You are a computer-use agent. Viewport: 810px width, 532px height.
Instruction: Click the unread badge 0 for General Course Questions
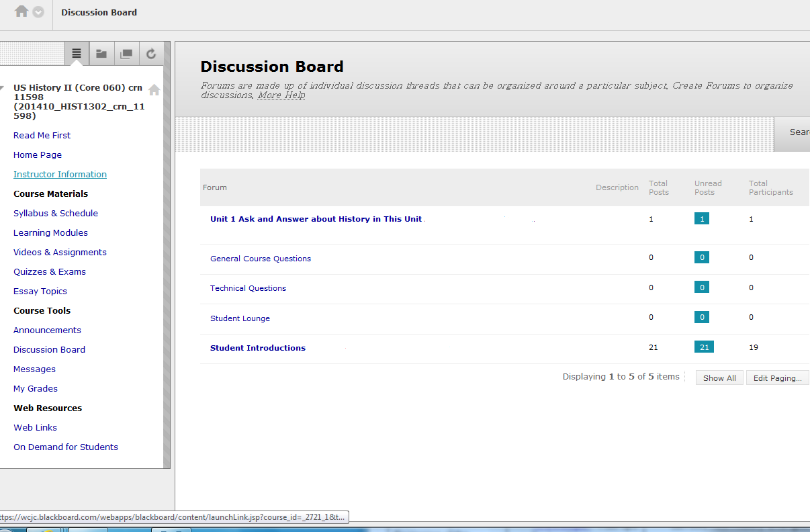(702, 257)
